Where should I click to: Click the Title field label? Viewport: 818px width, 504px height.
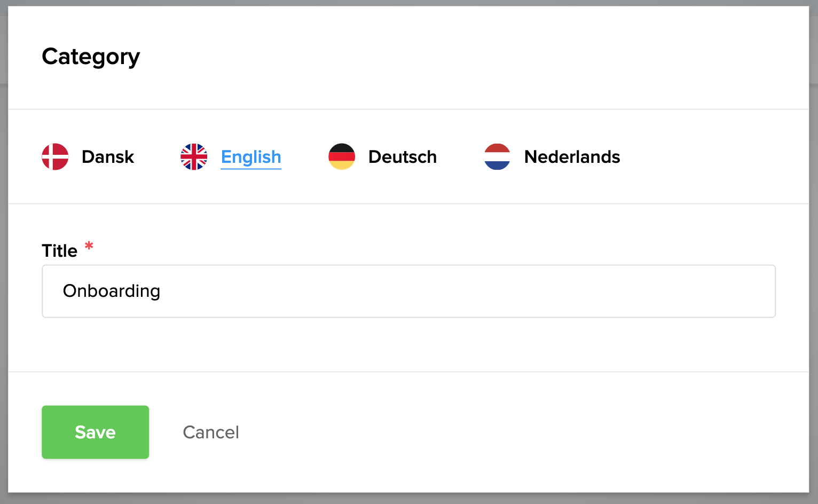(x=59, y=250)
